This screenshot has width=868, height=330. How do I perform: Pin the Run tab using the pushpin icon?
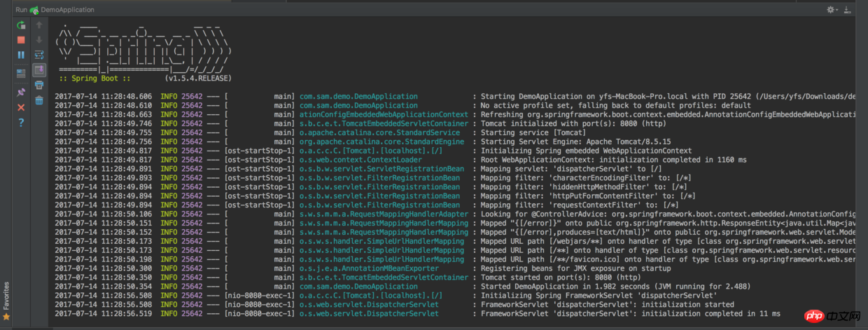21,92
